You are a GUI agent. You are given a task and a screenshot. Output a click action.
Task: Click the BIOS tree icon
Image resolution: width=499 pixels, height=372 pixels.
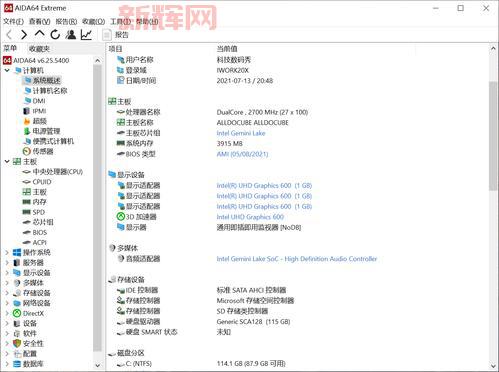coord(27,232)
